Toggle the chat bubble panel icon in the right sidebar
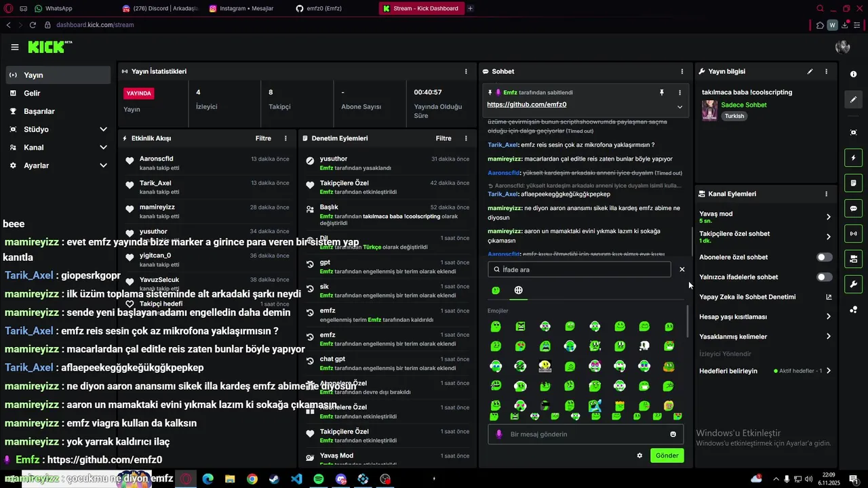The height and width of the screenshot is (488, 868). [854, 208]
